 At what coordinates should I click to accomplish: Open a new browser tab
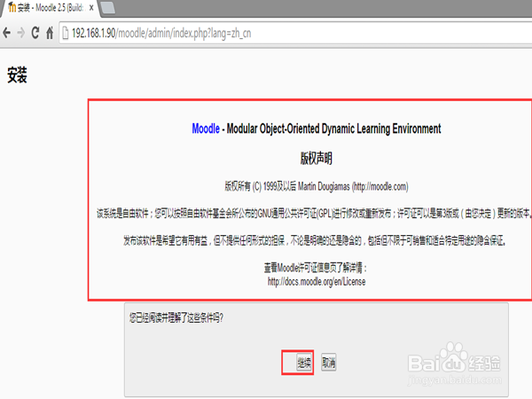(108, 8)
